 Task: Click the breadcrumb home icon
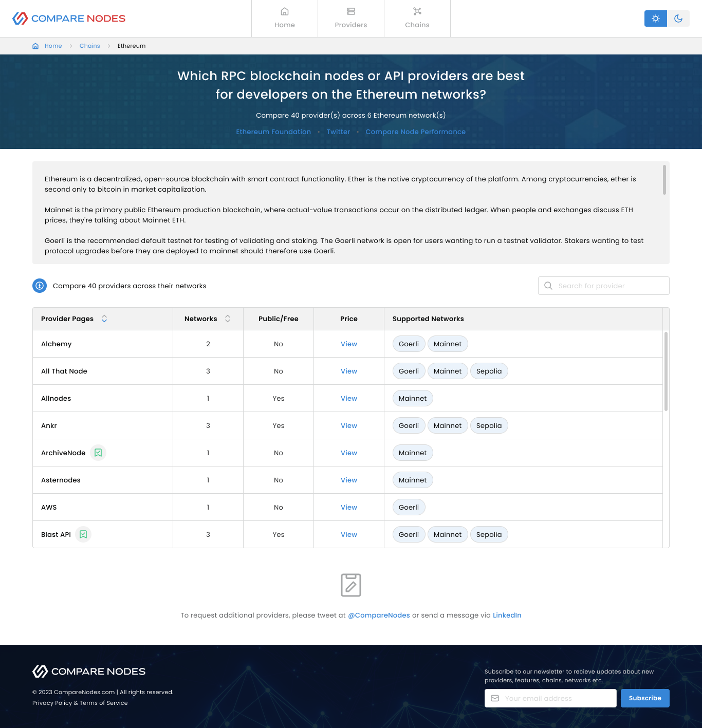[x=35, y=46]
